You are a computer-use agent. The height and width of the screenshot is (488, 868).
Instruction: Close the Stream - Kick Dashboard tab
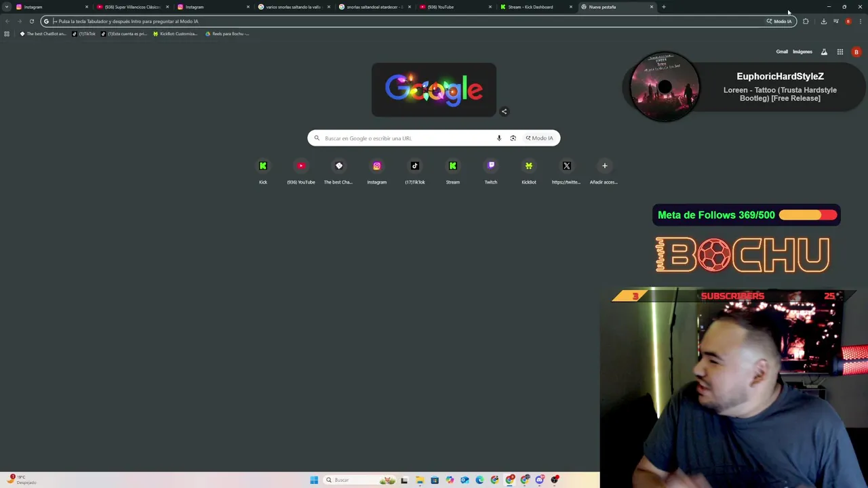(571, 7)
